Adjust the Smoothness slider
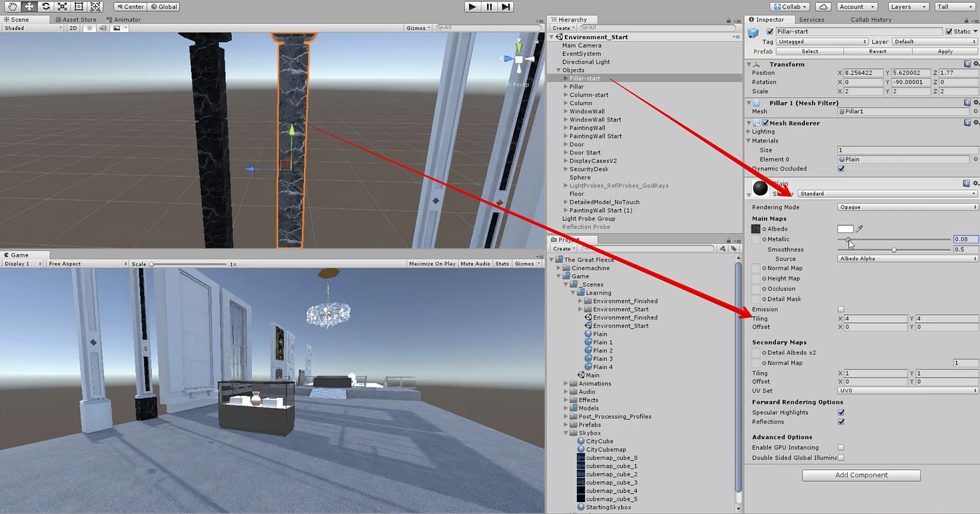980x514 pixels. [x=893, y=250]
